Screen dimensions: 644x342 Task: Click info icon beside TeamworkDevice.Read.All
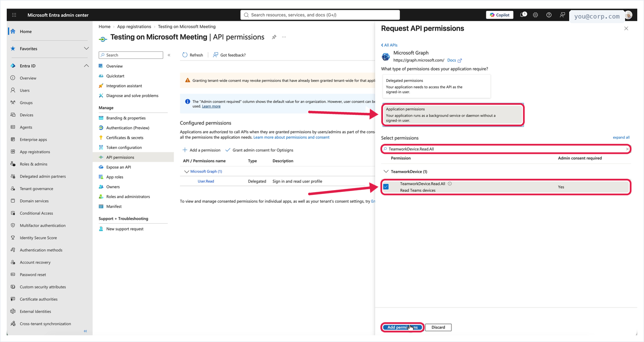pos(450,184)
